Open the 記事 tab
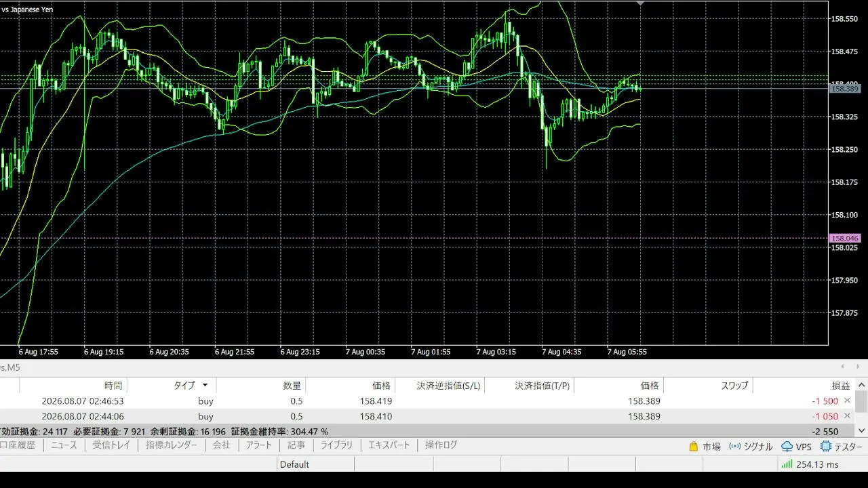Image resolution: width=868 pixels, height=488 pixels. click(296, 445)
